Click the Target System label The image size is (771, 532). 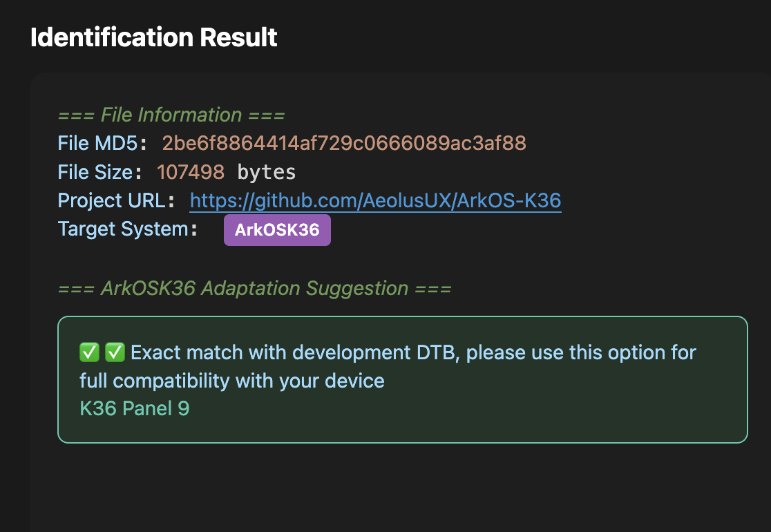pos(123,229)
